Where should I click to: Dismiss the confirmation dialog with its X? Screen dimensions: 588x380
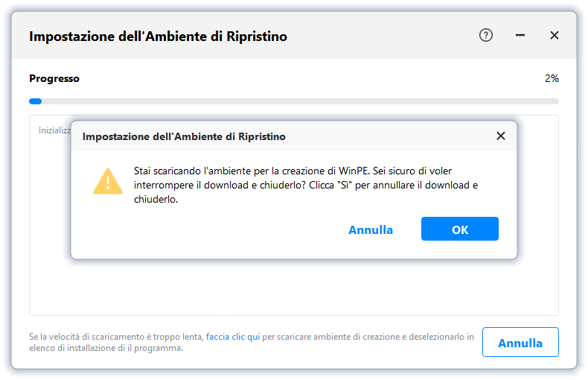tap(501, 136)
